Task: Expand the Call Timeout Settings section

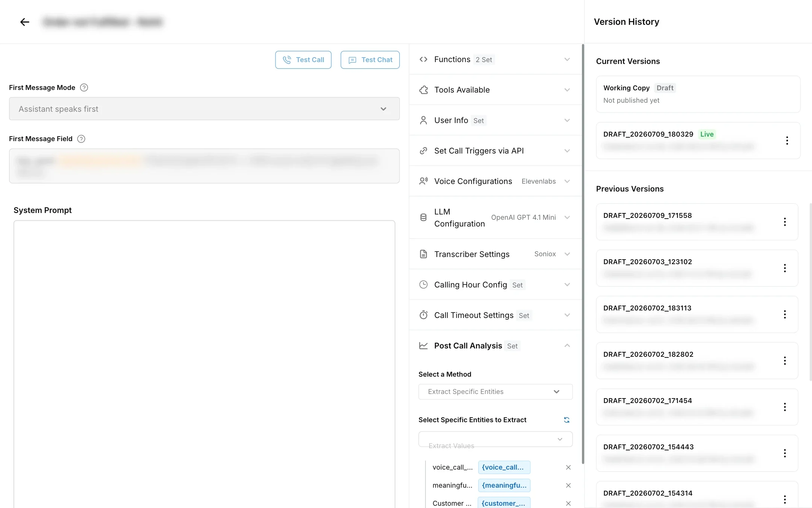Action: click(567, 315)
